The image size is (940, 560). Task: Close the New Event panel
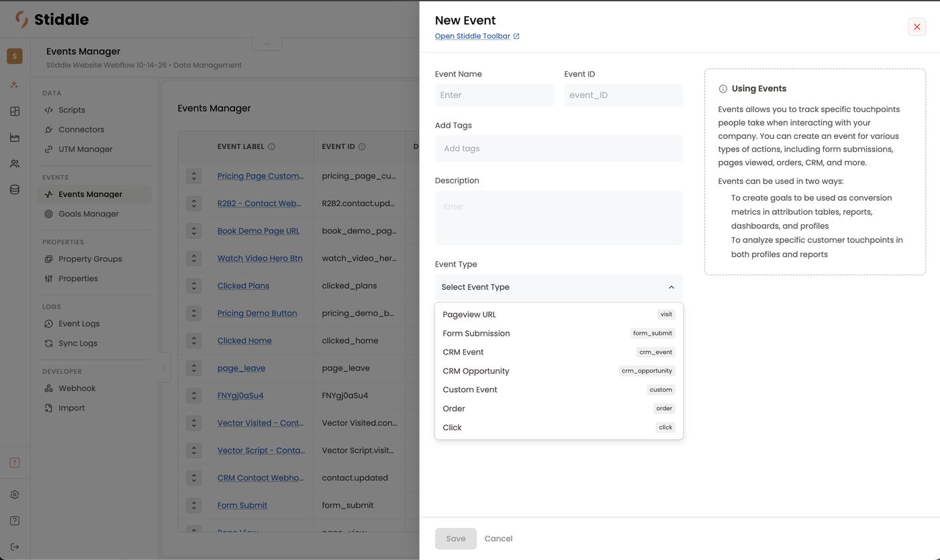(x=917, y=27)
